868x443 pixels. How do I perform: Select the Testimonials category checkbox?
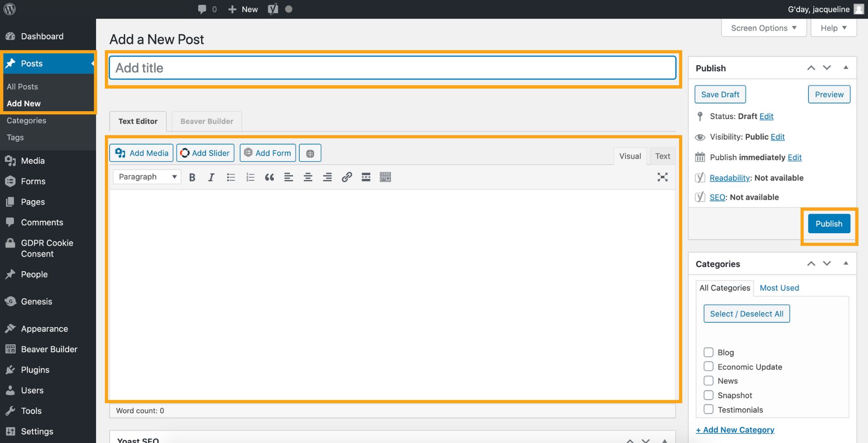click(708, 410)
